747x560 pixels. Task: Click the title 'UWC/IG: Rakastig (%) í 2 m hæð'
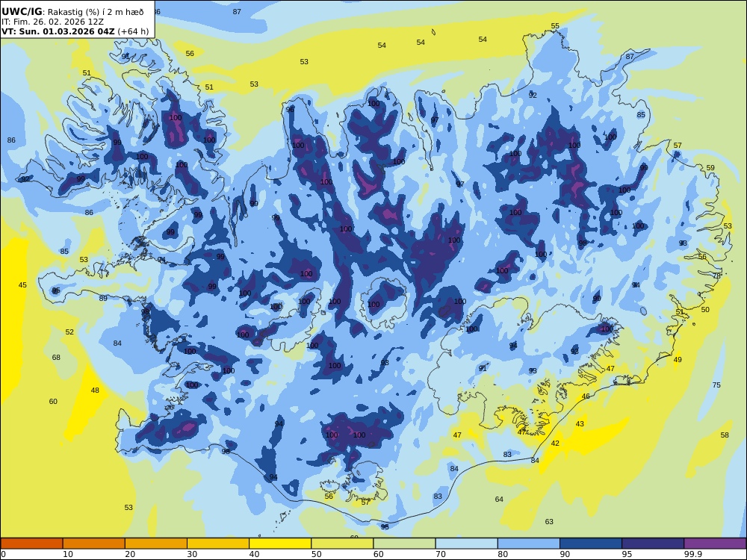point(72,12)
